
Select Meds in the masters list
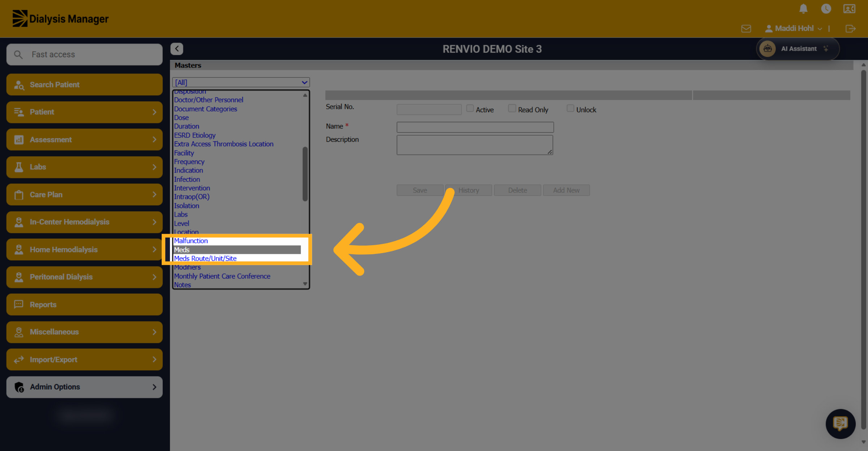[x=237, y=250]
